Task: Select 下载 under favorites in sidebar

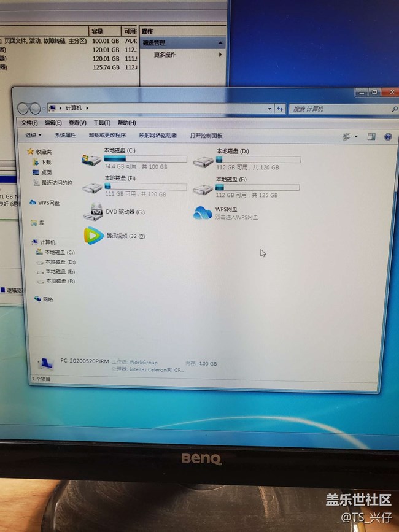Action: pyautogui.click(x=46, y=162)
